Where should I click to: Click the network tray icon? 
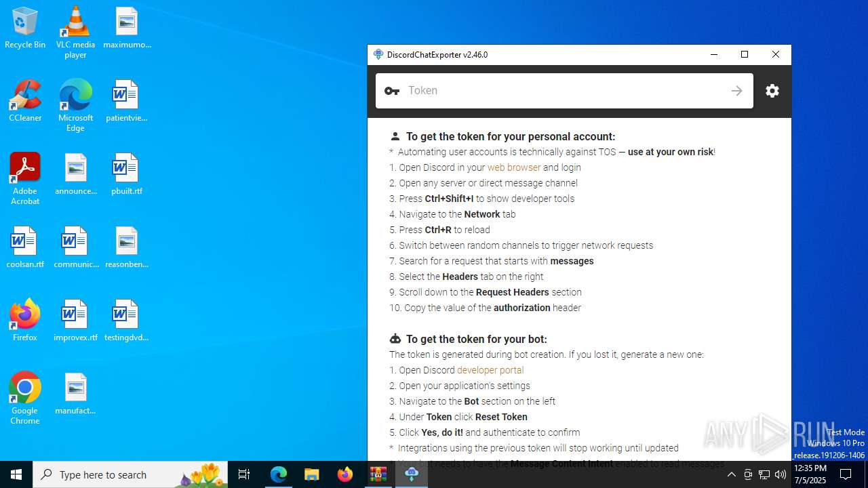(x=764, y=474)
